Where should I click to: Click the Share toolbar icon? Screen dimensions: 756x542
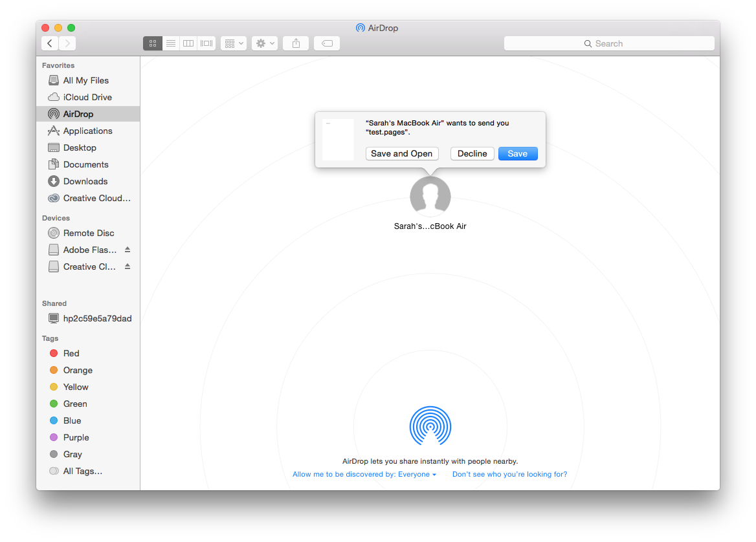tap(296, 43)
